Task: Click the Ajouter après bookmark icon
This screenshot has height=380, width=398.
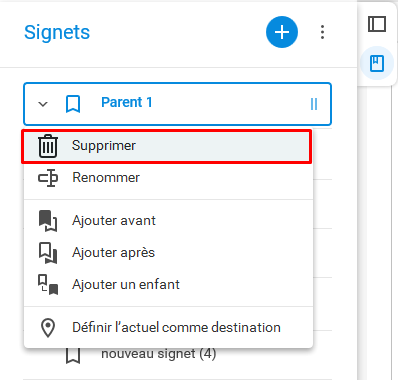Action: point(48,253)
